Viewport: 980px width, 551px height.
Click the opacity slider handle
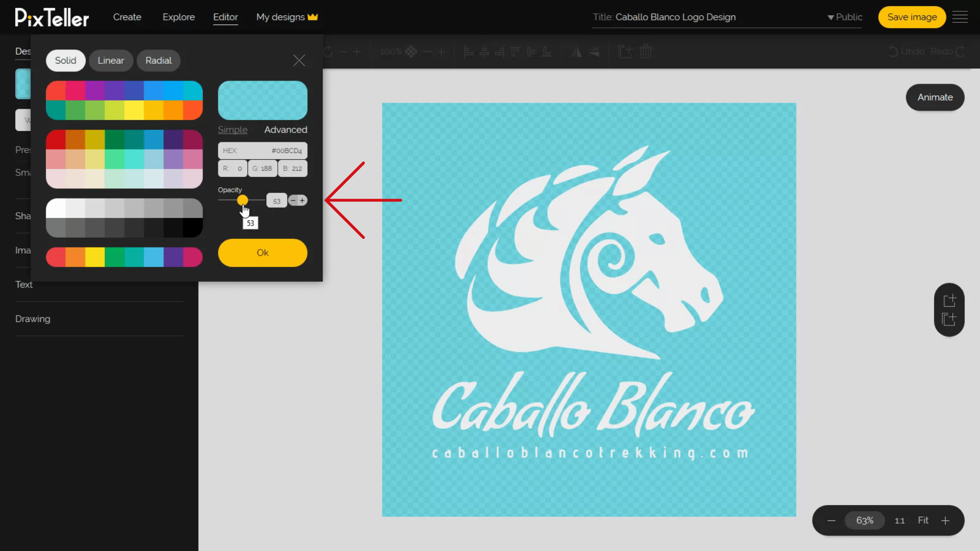[242, 200]
